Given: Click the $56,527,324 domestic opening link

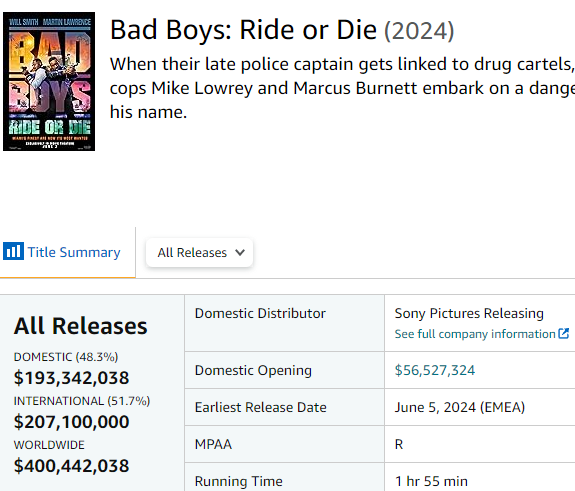Looking at the screenshot, I should coord(435,370).
